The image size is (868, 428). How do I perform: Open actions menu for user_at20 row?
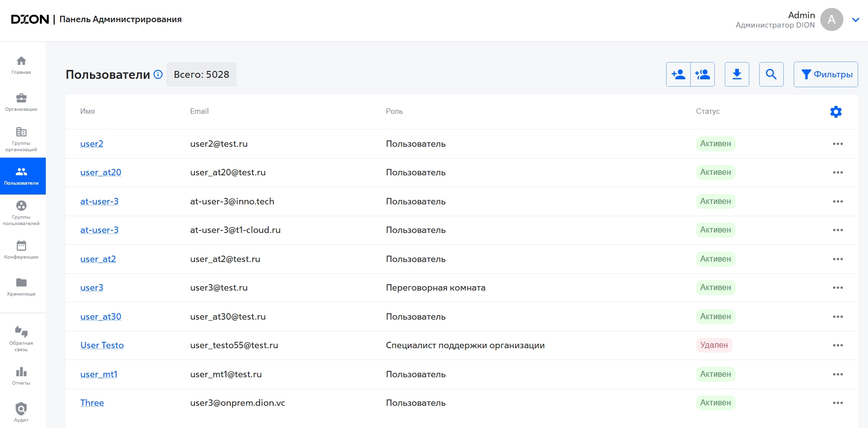click(x=838, y=172)
